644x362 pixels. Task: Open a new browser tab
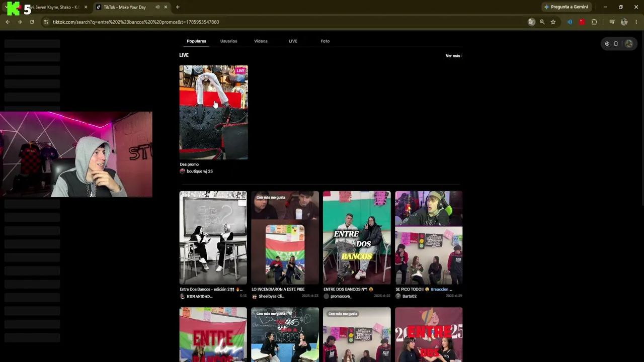pyautogui.click(x=178, y=7)
